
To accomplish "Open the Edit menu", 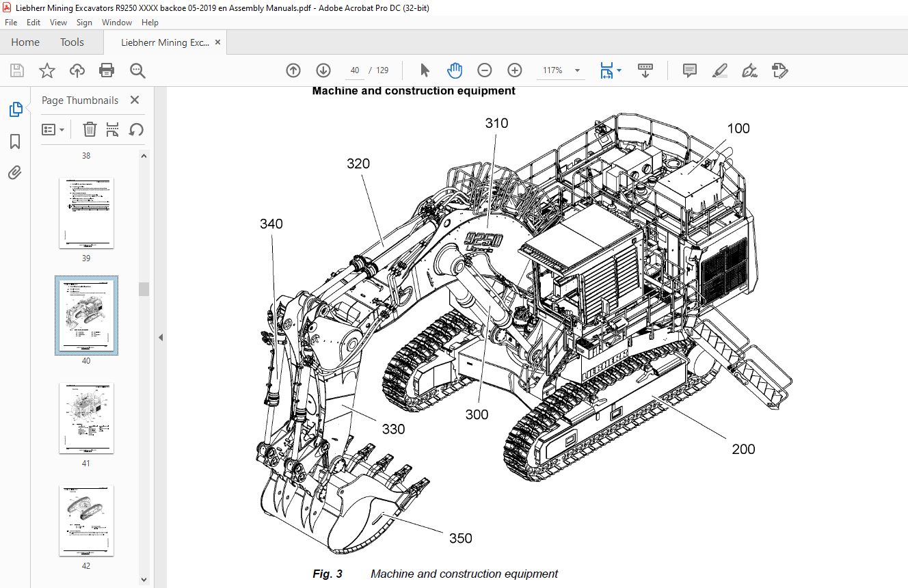I will pyautogui.click(x=34, y=23).
